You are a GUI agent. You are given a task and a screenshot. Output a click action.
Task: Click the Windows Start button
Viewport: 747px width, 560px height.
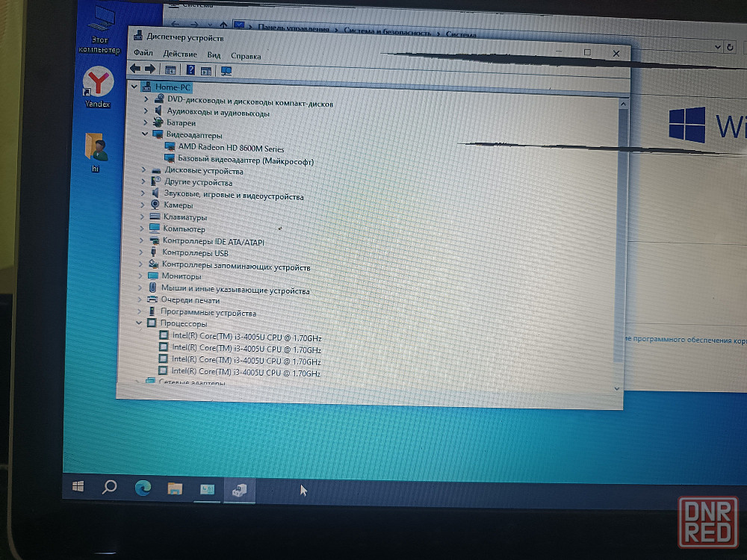click(x=78, y=487)
